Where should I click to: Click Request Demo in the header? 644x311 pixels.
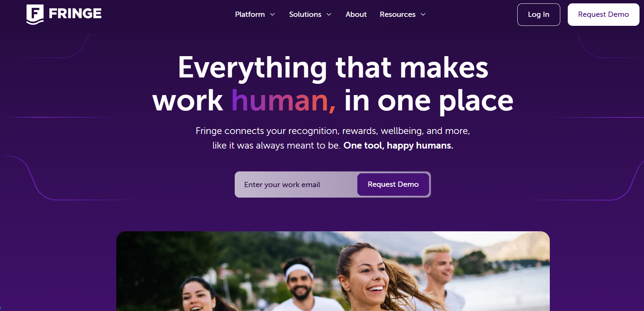click(x=603, y=15)
